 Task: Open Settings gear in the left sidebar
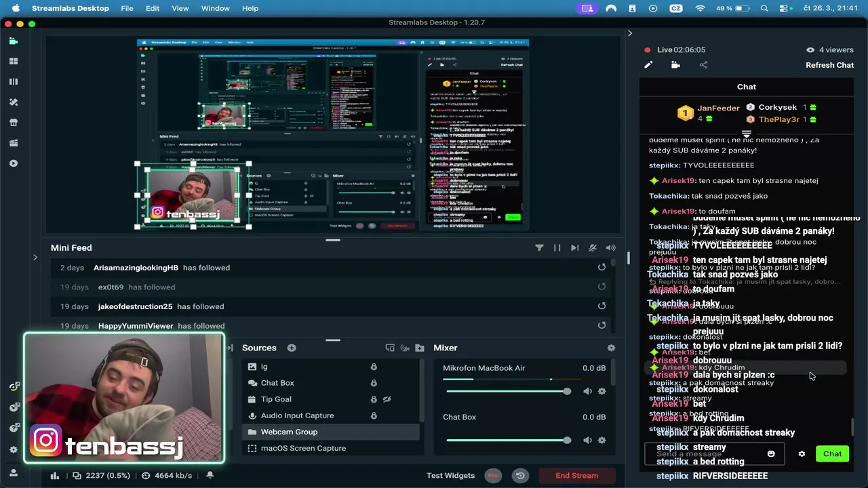coord(13,449)
